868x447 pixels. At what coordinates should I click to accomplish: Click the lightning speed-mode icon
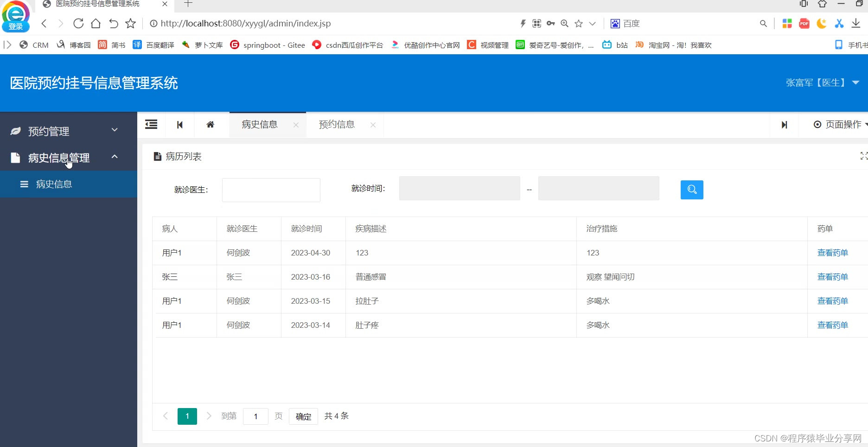523,23
